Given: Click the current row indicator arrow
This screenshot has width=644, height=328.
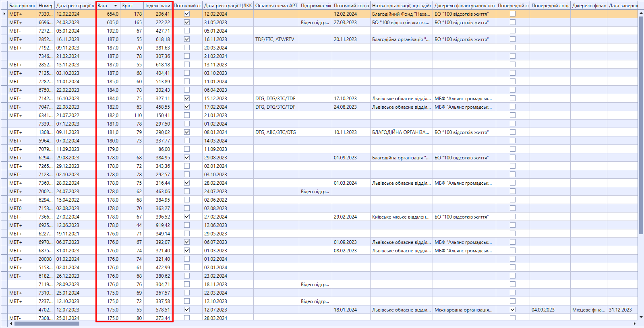Looking at the screenshot, I should coord(4,14).
